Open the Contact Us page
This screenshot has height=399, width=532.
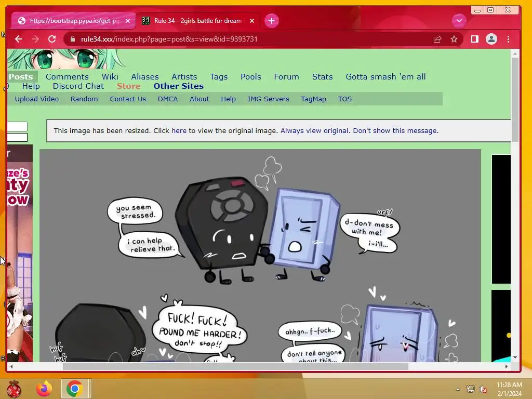(128, 99)
